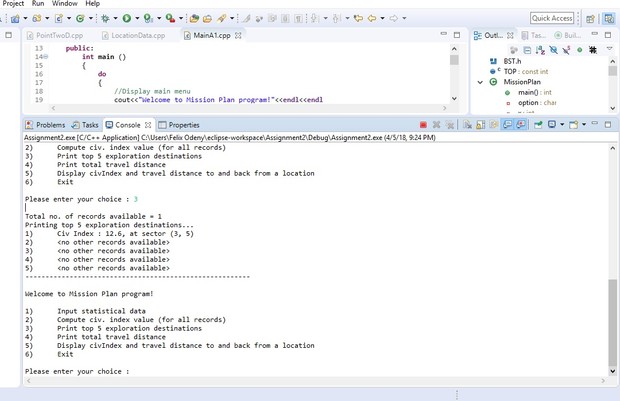
Task: Switch to the Properties tab
Action: tap(179, 125)
